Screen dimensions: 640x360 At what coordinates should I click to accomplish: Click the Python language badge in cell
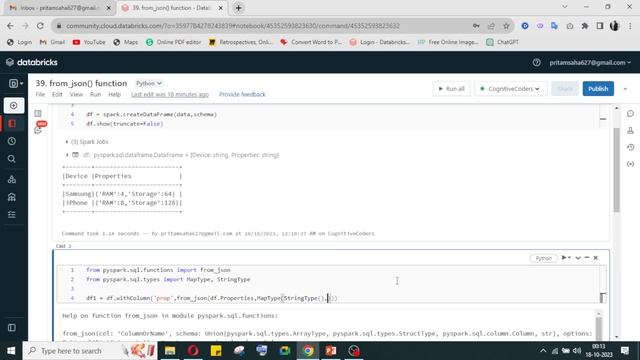tap(543, 258)
